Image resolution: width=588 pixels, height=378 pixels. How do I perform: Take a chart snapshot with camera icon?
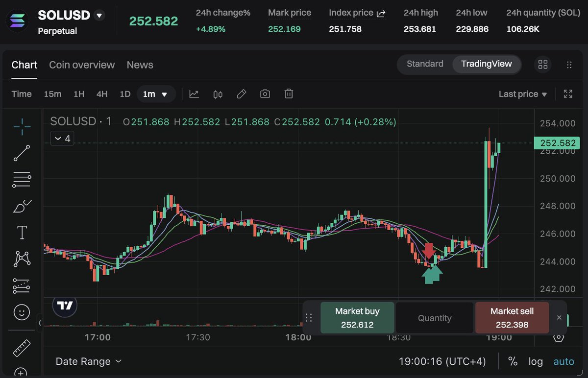coord(265,94)
